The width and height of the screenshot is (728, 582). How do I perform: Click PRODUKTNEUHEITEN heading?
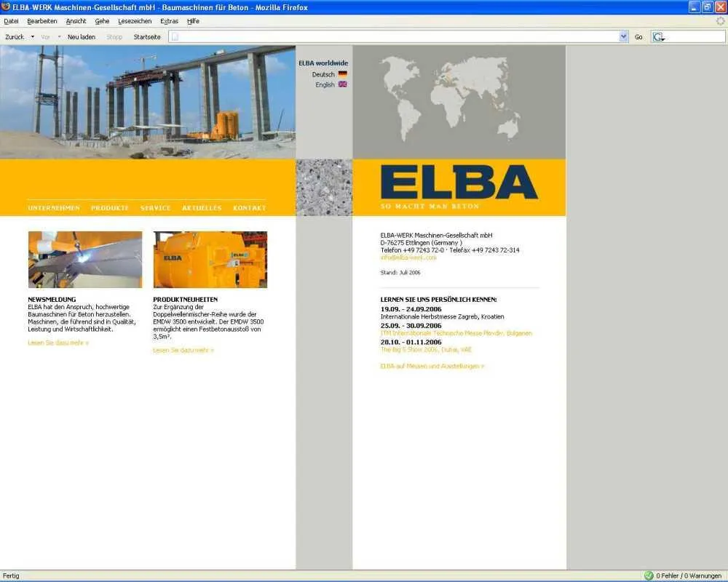[185, 299]
